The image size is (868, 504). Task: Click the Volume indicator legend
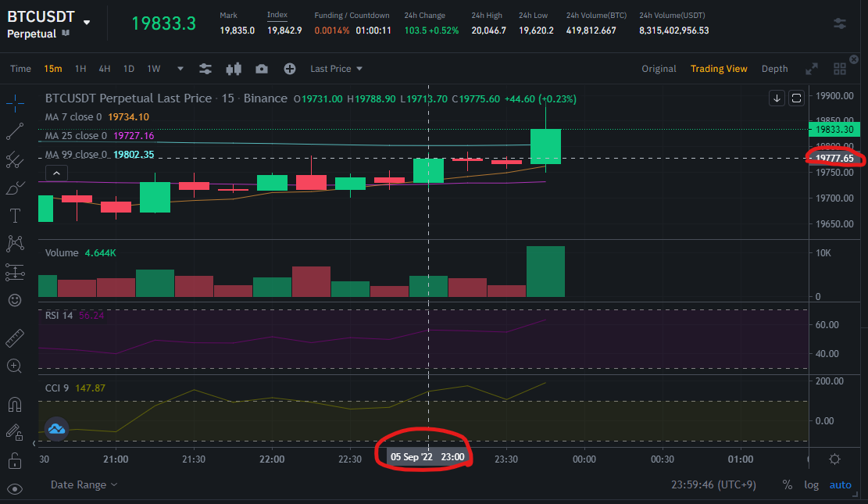tap(80, 252)
